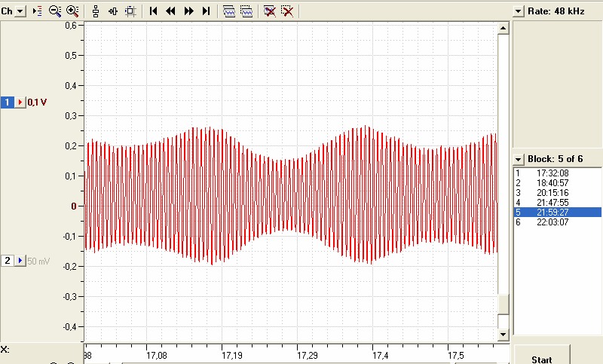Select channel 2 number box
Viewport: 603px width, 364px height.
coord(7,261)
